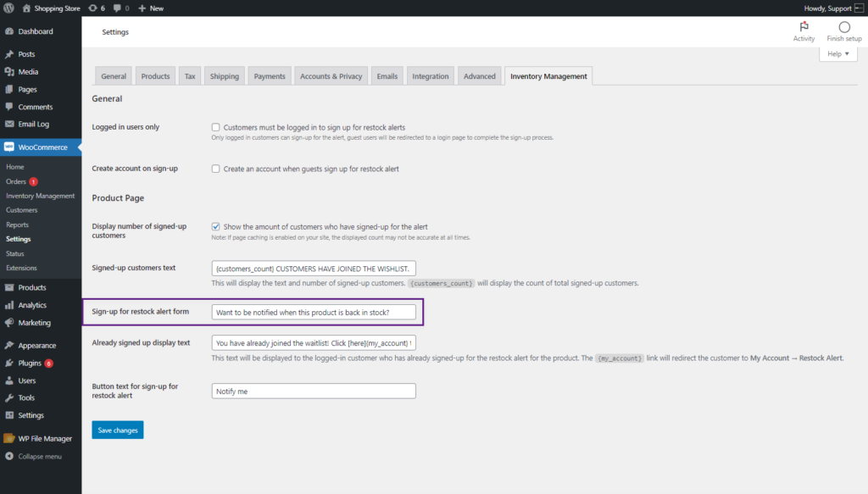Open Extensions submenu link
Image resolution: width=868 pixels, height=494 pixels.
point(21,268)
